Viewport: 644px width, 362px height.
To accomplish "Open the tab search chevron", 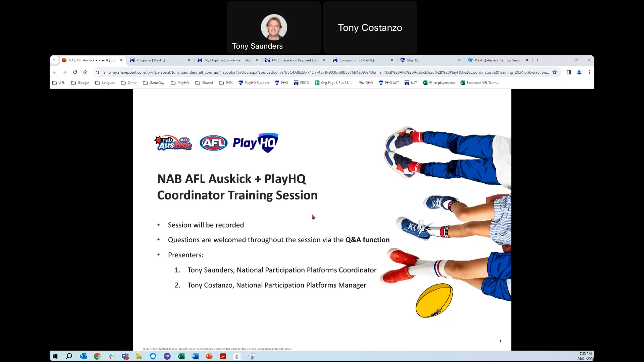I will point(54,60).
